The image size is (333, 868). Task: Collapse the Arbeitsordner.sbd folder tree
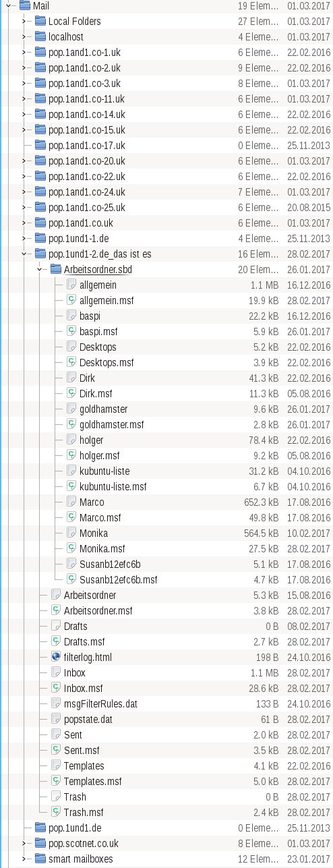pos(40,270)
